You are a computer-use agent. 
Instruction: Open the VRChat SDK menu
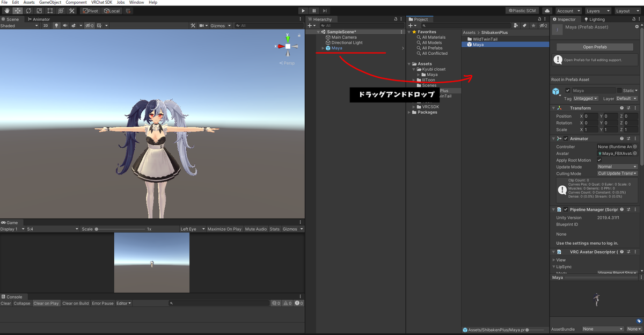(x=101, y=3)
